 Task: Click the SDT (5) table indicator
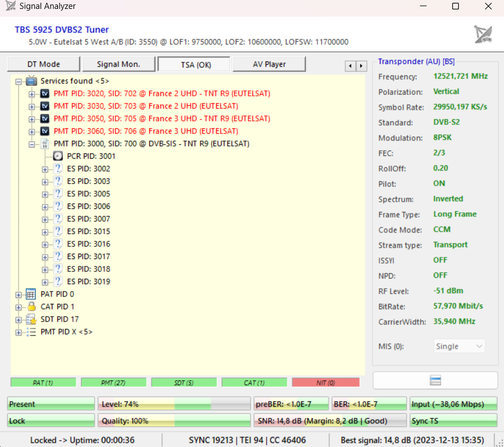click(x=184, y=382)
